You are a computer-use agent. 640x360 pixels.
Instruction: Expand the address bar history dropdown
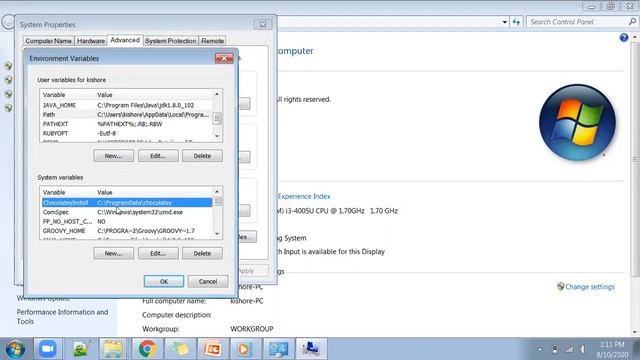point(505,22)
